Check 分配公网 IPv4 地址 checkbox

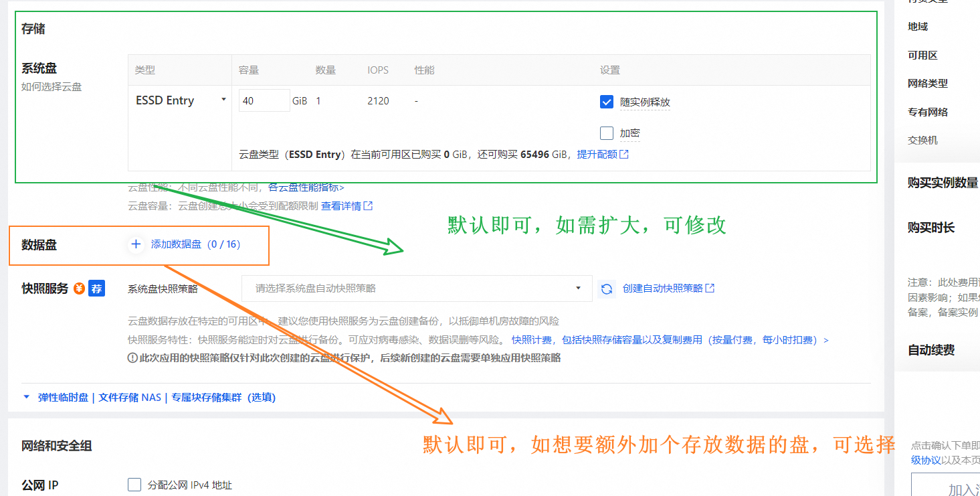[134, 485]
